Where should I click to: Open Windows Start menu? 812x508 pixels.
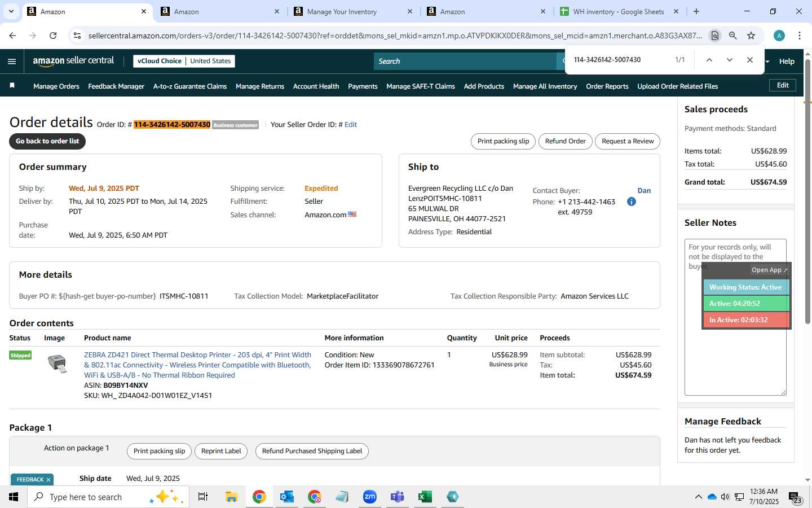(14, 497)
